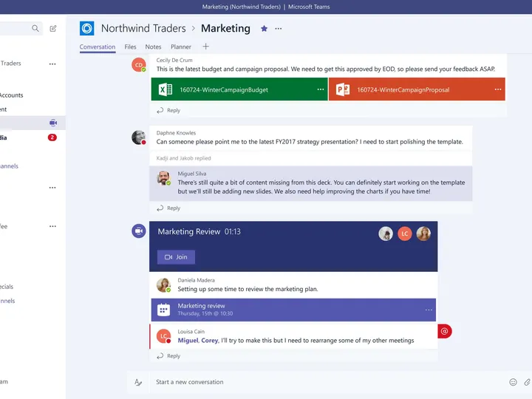
Task: Open the sidebar ellipsis above the 'fee' row
Action: click(x=52, y=188)
